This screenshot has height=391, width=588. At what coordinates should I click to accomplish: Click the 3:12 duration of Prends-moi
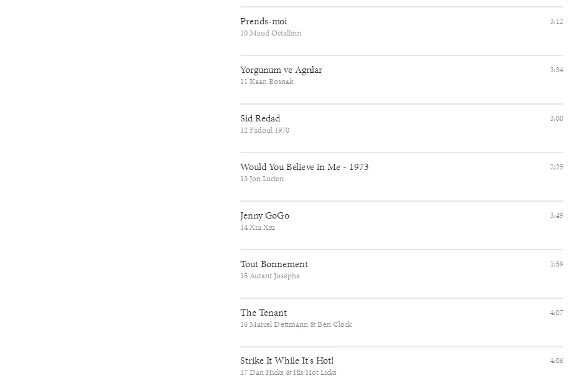556,21
